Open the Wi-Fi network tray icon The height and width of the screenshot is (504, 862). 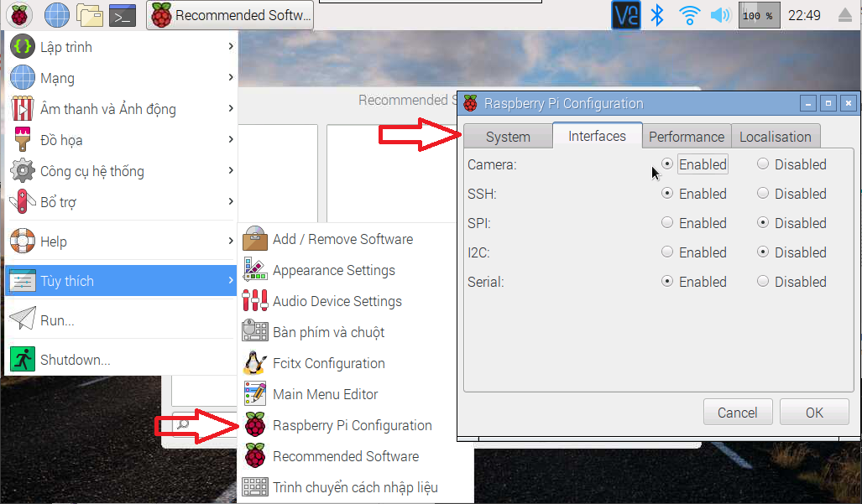pos(689,15)
